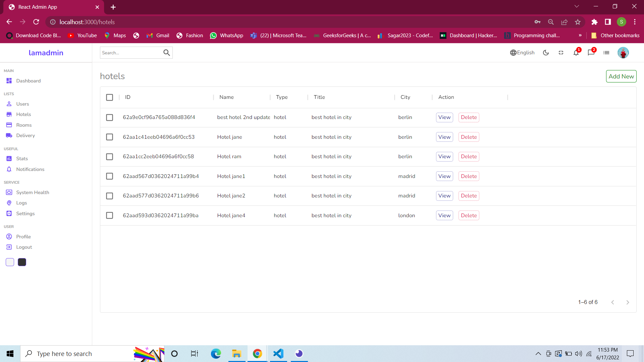The width and height of the screenshot is (644, 362).
Task: Select the checkbox beside Hotel jane4
Action: click(109, 216)
